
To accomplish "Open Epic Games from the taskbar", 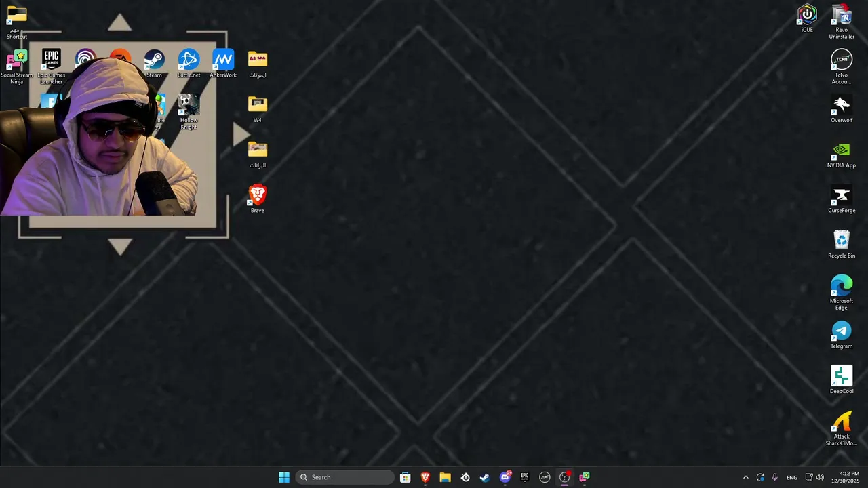I will tap(525, 477).
